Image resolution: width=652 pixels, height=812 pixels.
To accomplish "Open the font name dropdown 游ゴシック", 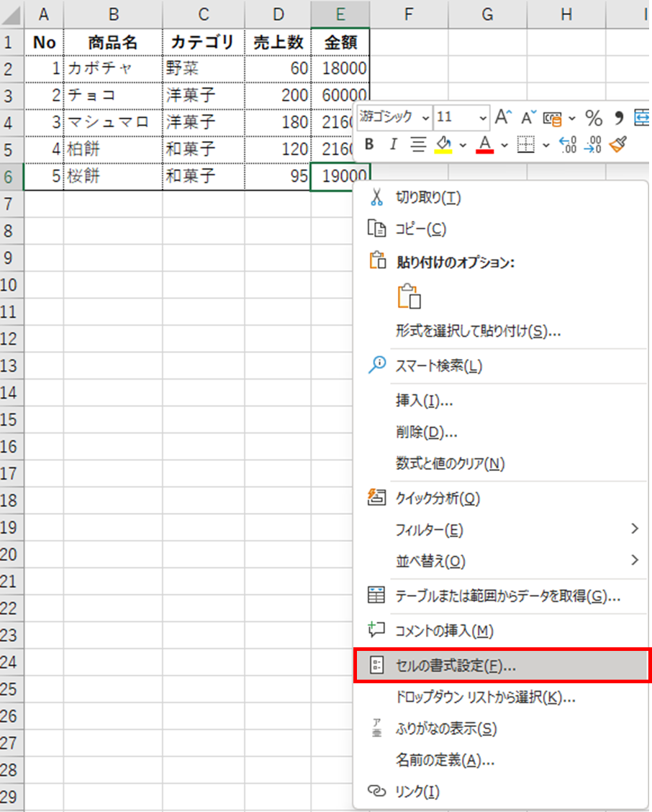I will click(x=426, y=117).
